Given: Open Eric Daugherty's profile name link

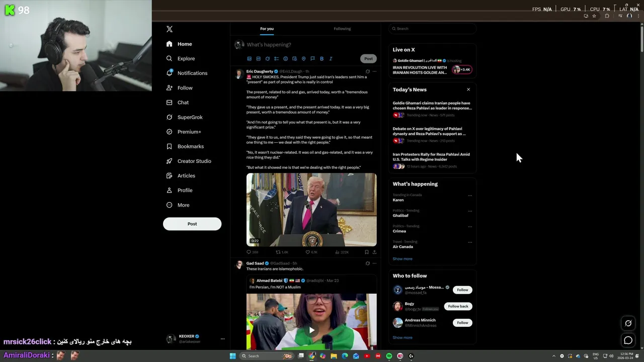Looking at the screenshot, I should click(260, 71).
